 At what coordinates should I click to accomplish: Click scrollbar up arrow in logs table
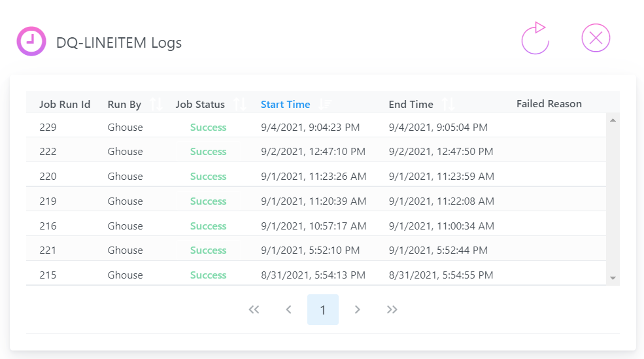[x=613, y=120]
